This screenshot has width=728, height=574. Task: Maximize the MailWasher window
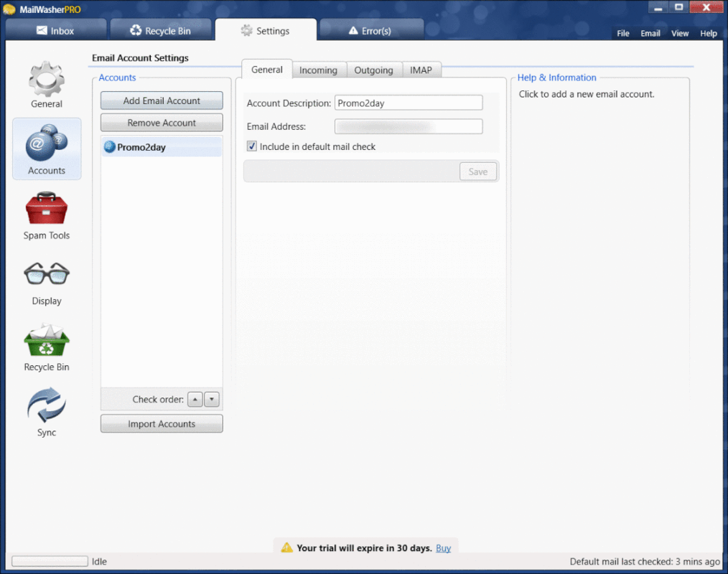(678, 7)
